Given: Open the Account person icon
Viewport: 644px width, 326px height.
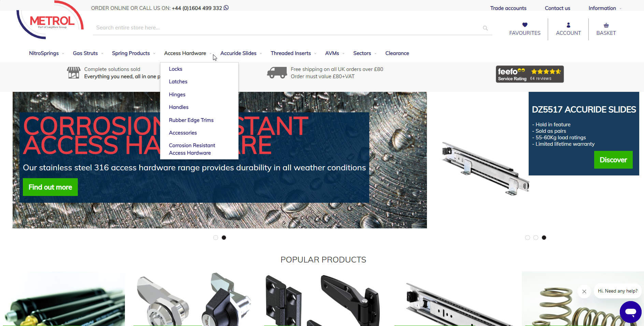Looking at the screenshot, I should pyautogui.click(x=568, y=25).
